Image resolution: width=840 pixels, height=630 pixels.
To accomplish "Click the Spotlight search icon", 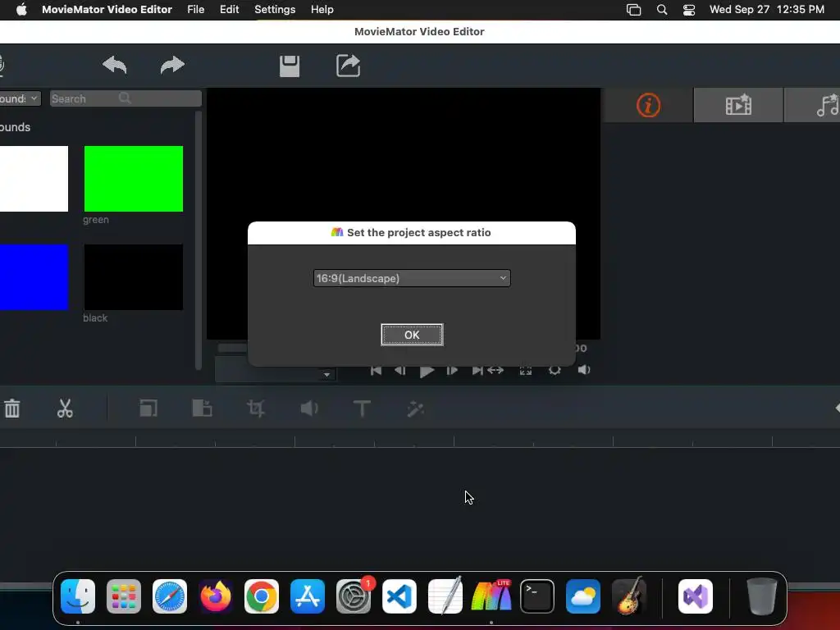I will tap(662, 10).
